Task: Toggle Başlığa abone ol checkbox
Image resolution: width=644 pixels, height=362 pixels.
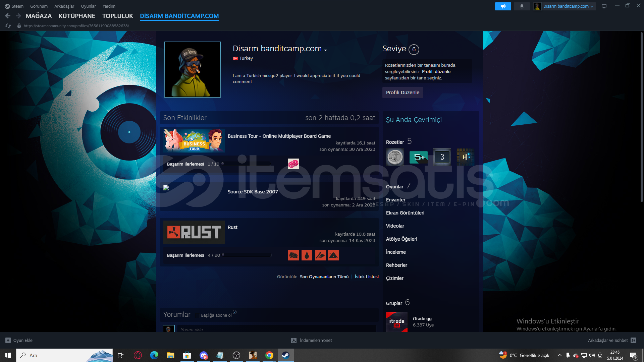Action: click(198, 315)
